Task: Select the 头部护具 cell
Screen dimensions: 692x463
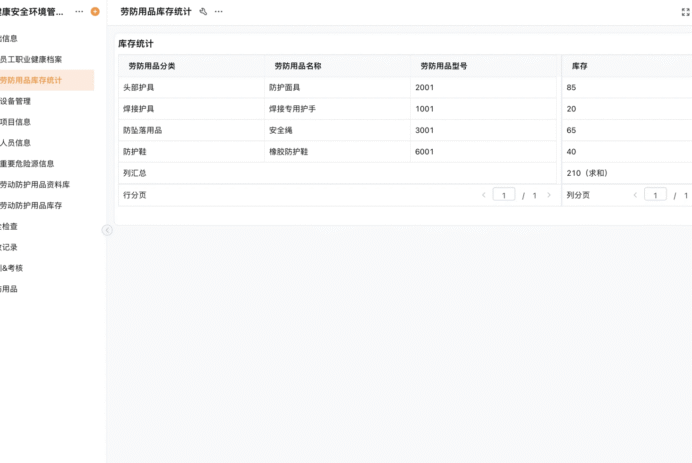Action: [191, 87]
